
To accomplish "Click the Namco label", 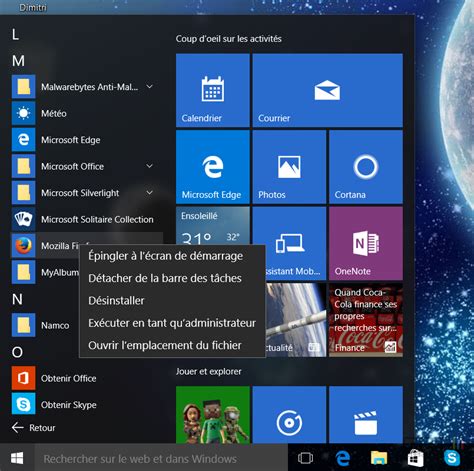I will (x=55, y=326).
